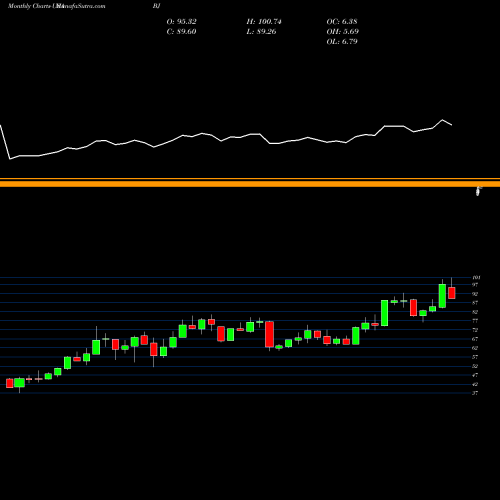Select the open value O: 95.32
The width and height of the screenshot is (500, 500).
click(181, 22)
